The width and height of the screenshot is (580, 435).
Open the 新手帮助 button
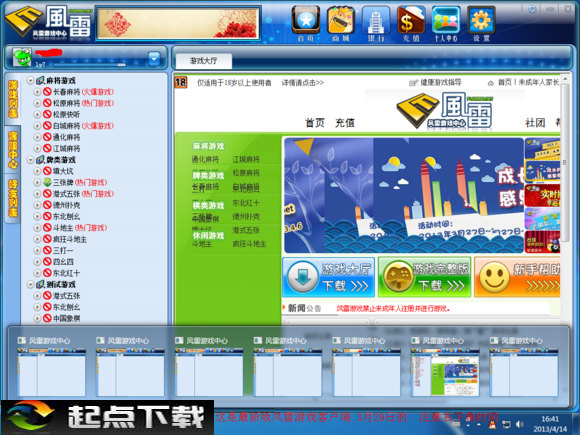tap(517, 277)
